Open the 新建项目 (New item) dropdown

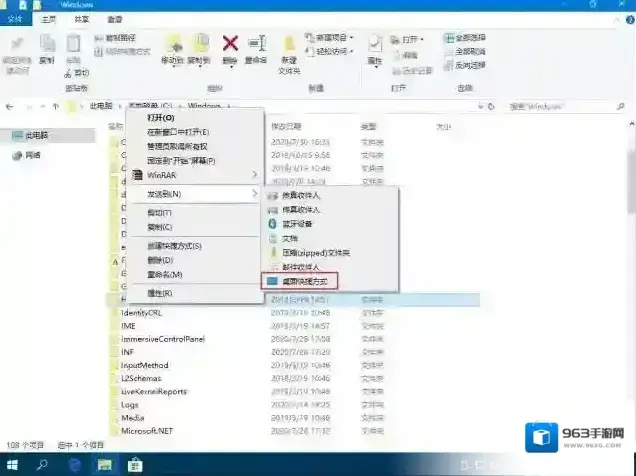(x=329, y=38)
